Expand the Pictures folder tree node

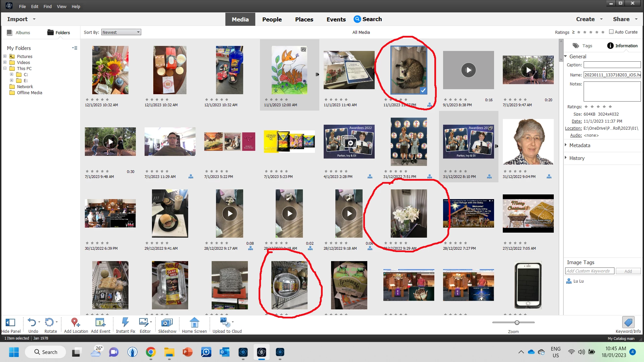pos(5,56)
